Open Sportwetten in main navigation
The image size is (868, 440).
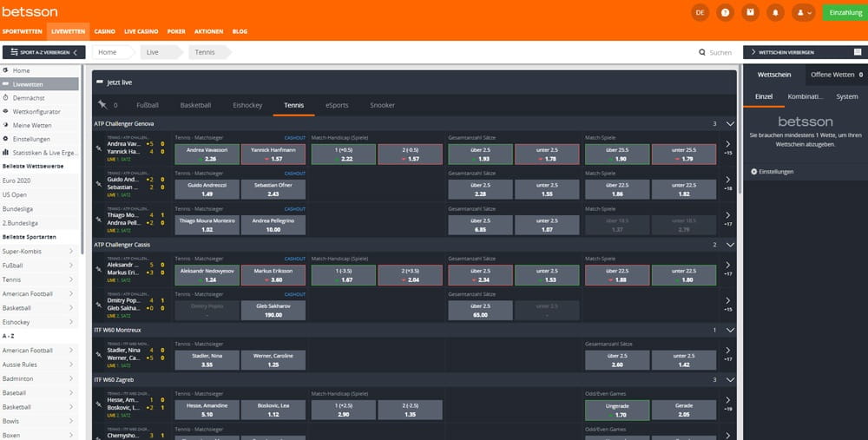23,31
